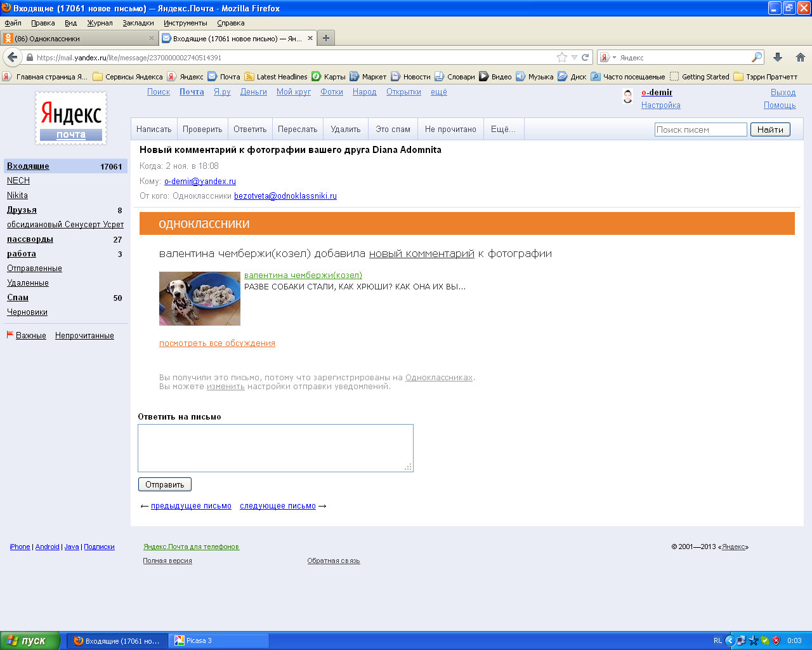Click the Написать toolbar button
This screenshot has width=812, height=650.
pos(154,129)
